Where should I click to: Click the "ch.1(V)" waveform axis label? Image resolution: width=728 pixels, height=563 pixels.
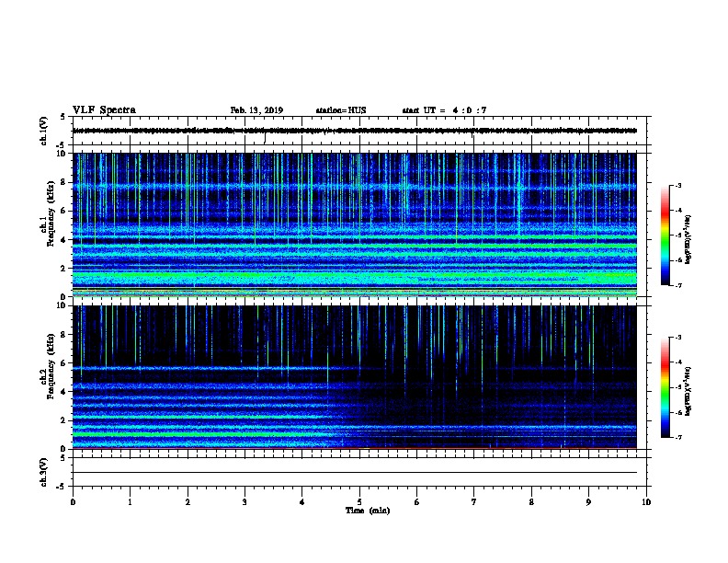pos(43,131)
